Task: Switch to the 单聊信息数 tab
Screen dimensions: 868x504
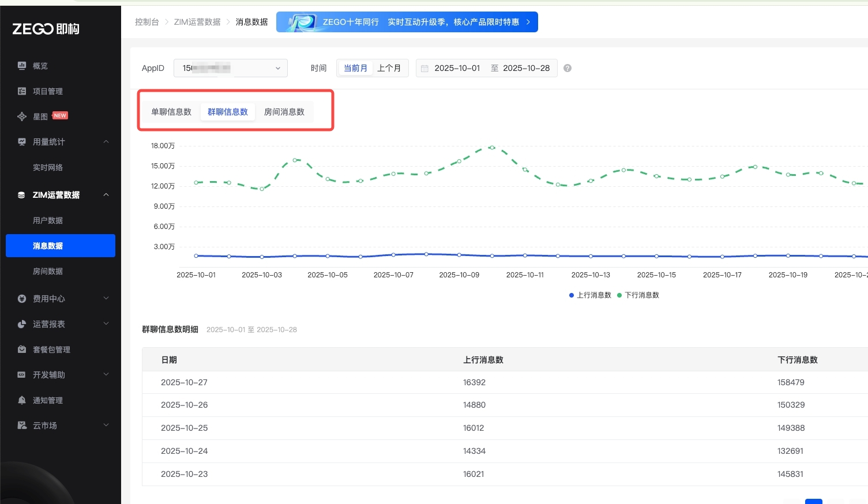Action: [x=171, y=112]
